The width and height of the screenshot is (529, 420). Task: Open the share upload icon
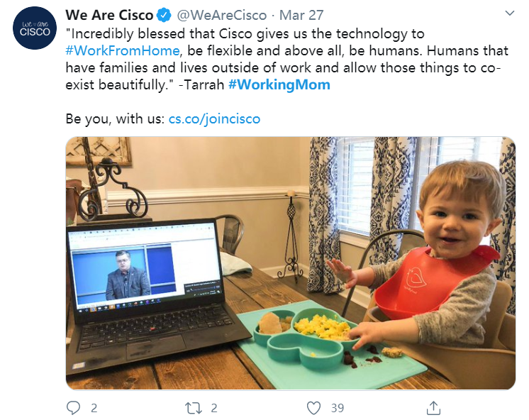tap(433, 407)
